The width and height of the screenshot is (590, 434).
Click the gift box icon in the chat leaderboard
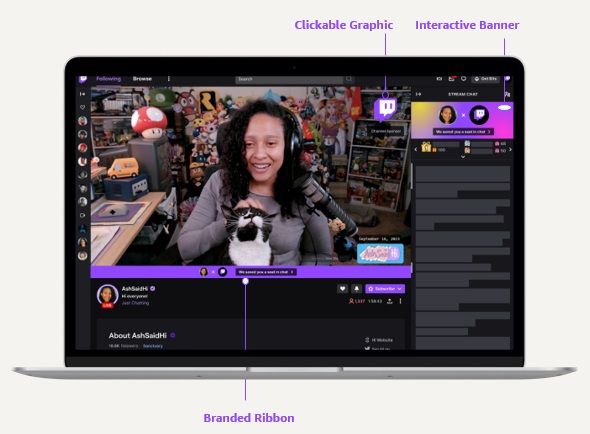click(426, 147)
